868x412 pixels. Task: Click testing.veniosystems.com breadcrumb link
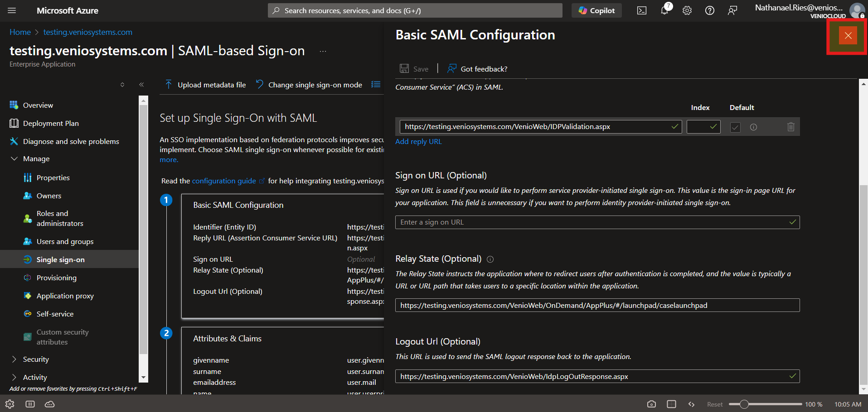(x=88, y=32)
